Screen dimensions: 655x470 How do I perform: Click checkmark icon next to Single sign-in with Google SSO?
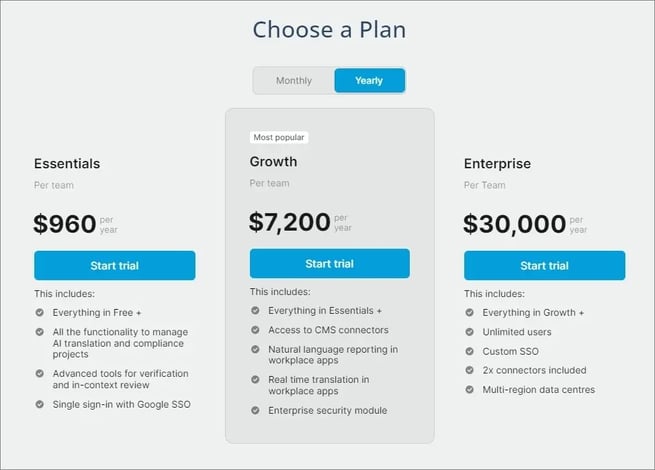(40, 404)
